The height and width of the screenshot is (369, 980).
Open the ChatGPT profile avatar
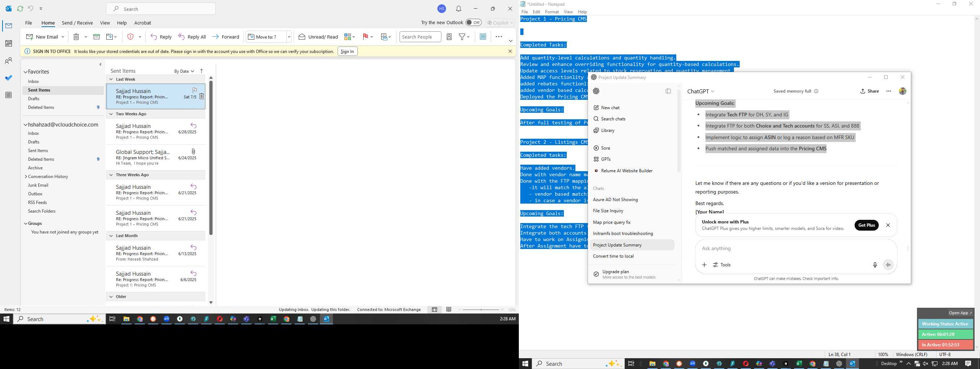tap(903, 91)
